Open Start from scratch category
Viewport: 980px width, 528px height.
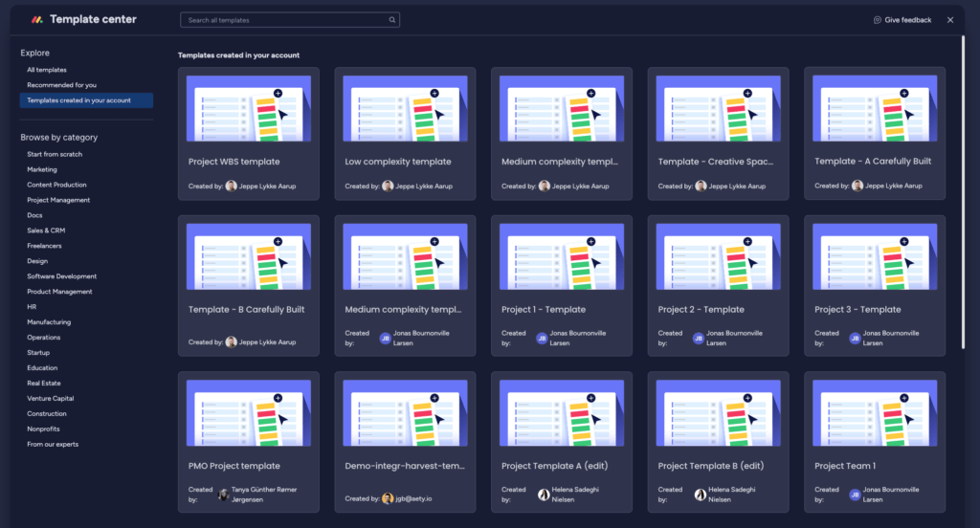pos(55,154)
